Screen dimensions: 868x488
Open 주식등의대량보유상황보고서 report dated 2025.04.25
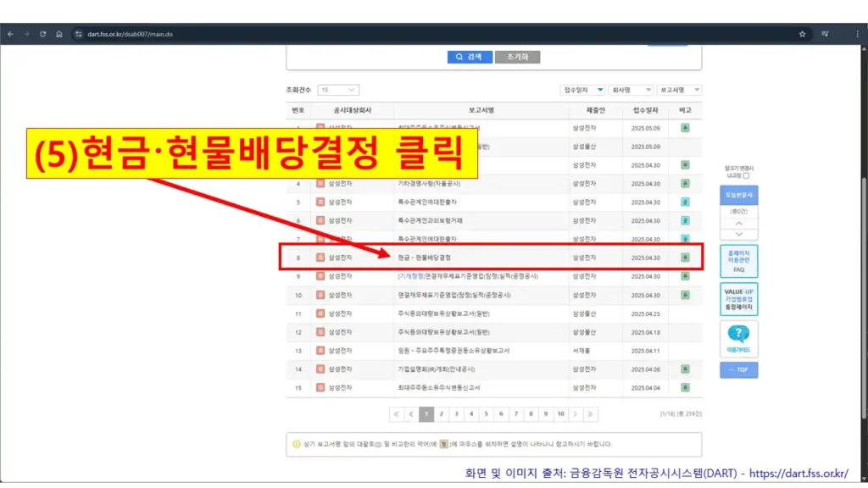pyautogui.click(x=443, y=313)
